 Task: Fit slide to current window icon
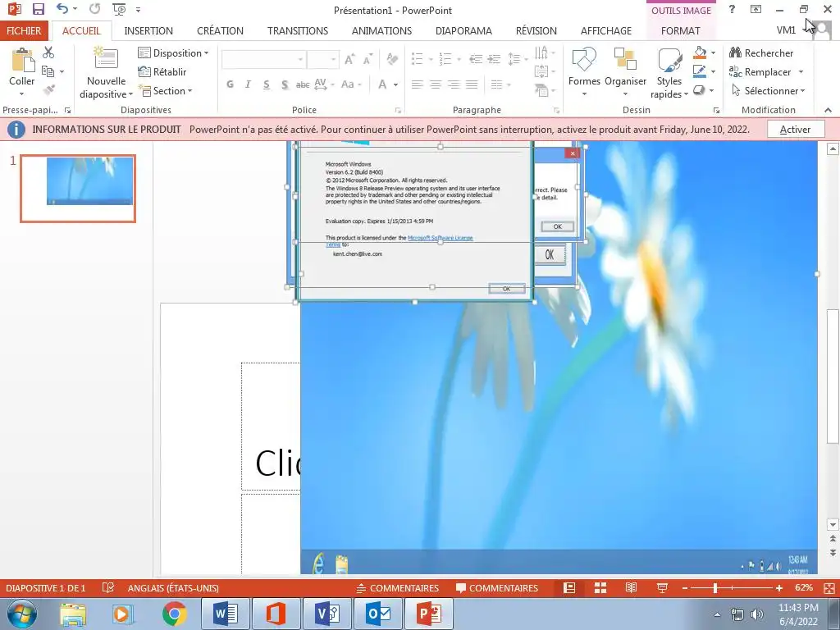829,588
